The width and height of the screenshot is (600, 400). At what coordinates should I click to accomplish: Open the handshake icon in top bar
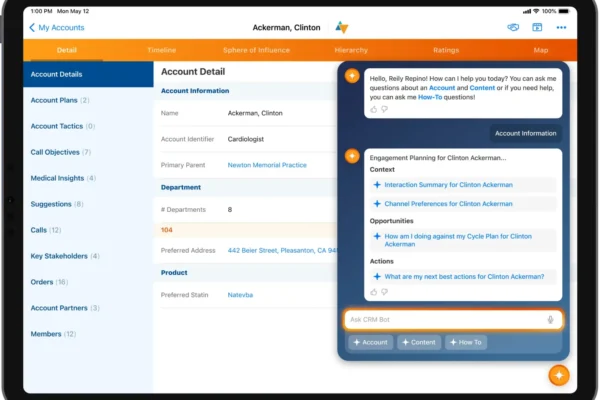click(x=513, y=27)
